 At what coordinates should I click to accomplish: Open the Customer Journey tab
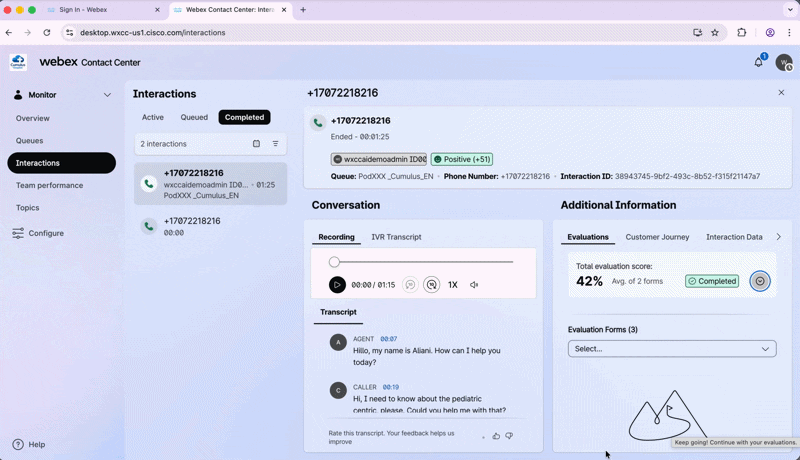(657, 237)
